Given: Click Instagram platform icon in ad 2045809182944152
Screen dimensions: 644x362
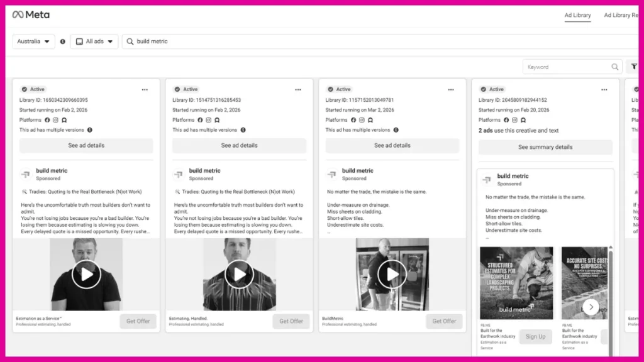Looking at the screenshot, I should coord(514,120).
